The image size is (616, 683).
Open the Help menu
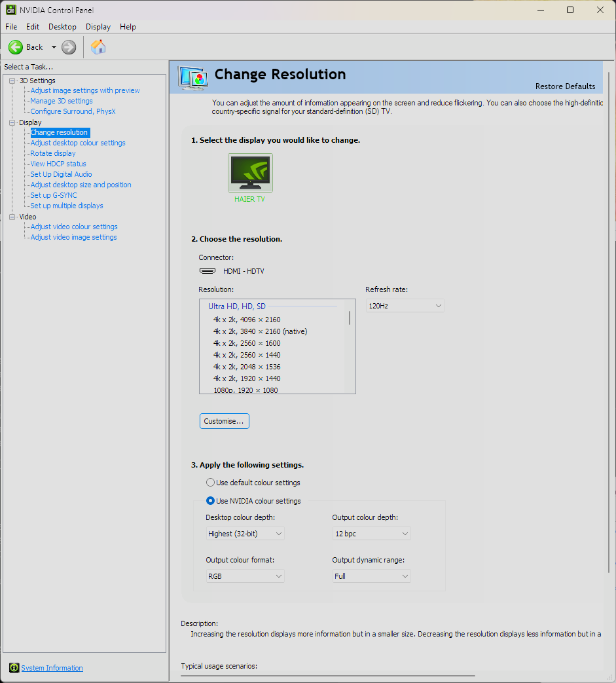coord(128,27)
